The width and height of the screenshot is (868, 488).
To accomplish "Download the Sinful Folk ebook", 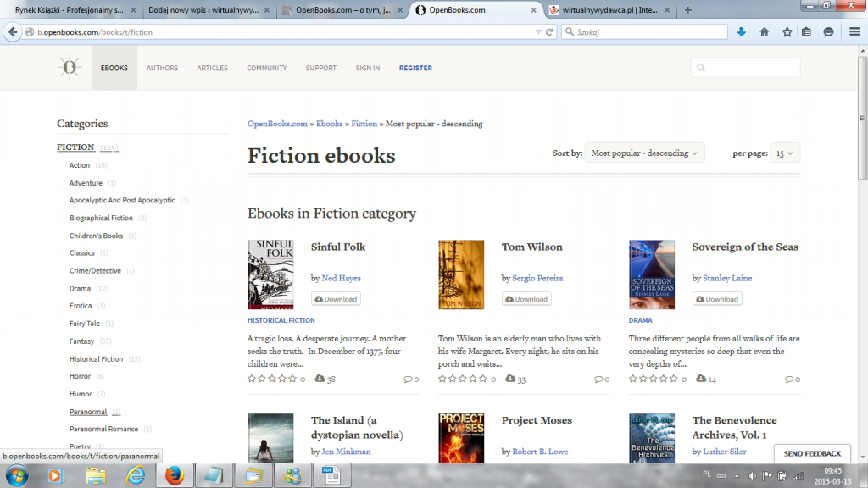I will coord(336,299).
